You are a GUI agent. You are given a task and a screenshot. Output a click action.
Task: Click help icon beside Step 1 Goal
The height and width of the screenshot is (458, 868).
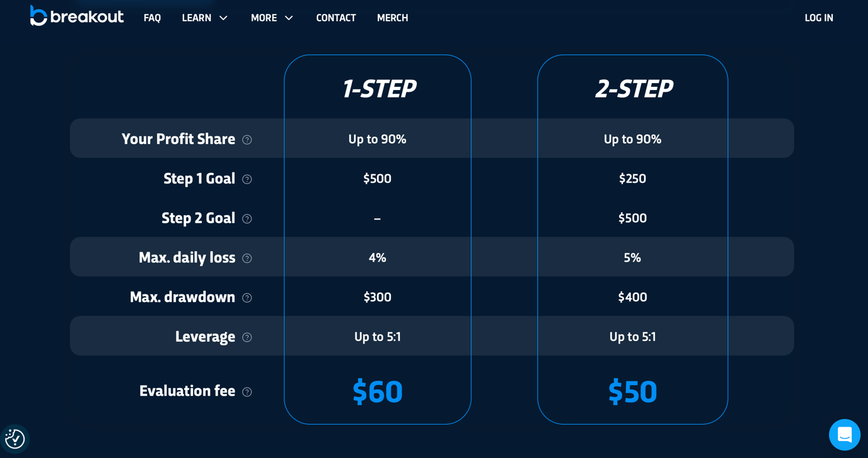pos(247,179)
